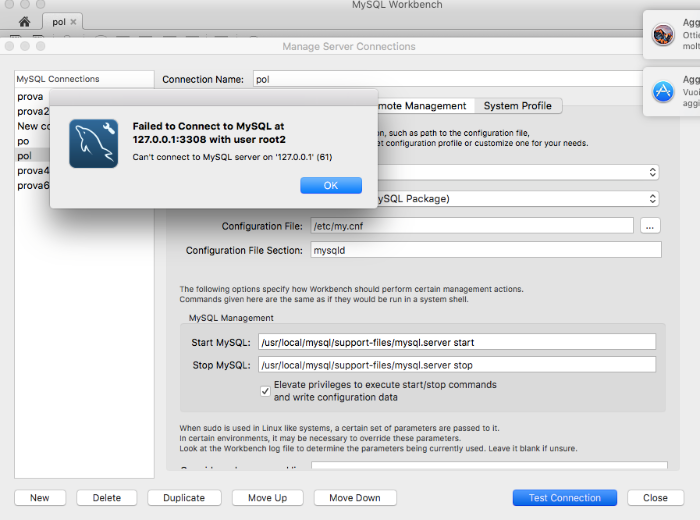The height and width of the screenshot is (520, 700).
Task: Click the New connection button
Action: pos(40,498)
